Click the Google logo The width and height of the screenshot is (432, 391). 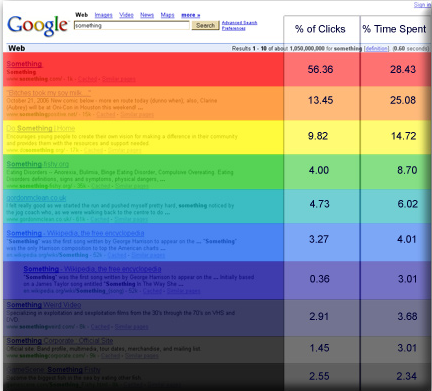click(38, 26)
